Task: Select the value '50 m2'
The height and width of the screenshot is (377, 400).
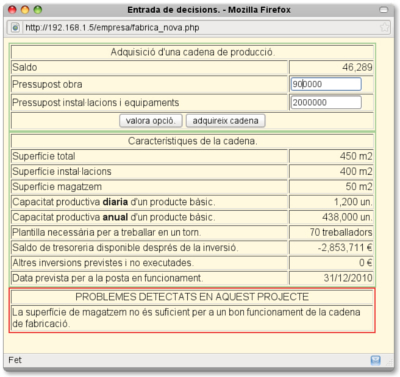Action: click(x=359, y=187)
